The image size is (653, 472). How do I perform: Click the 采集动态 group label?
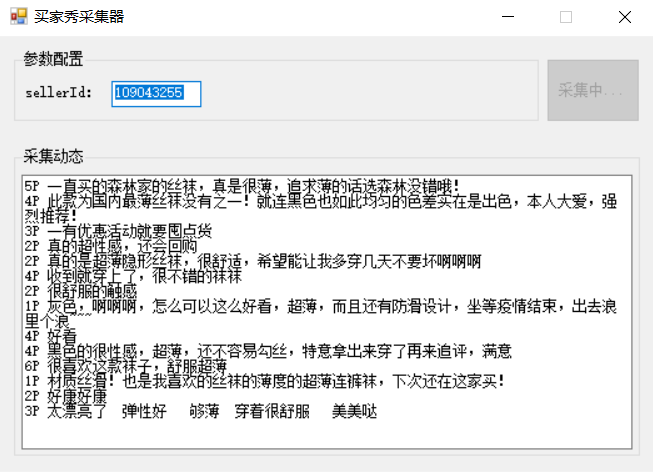pos(53,156)
